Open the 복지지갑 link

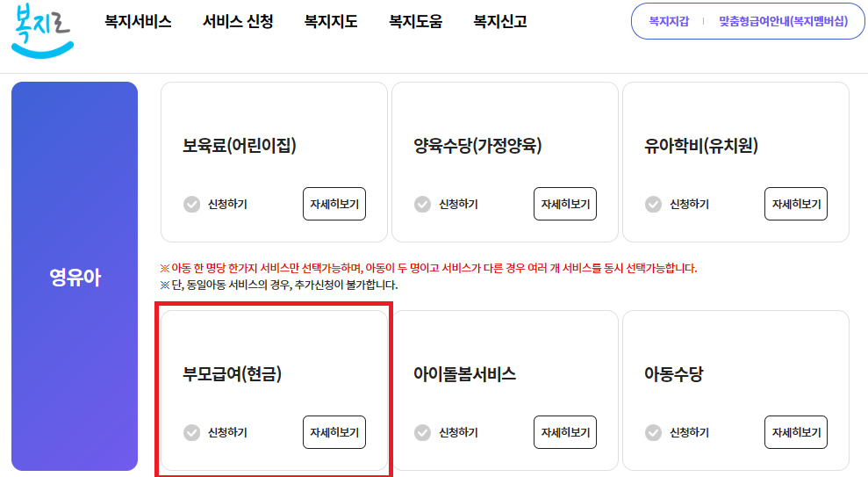point(669,21)
